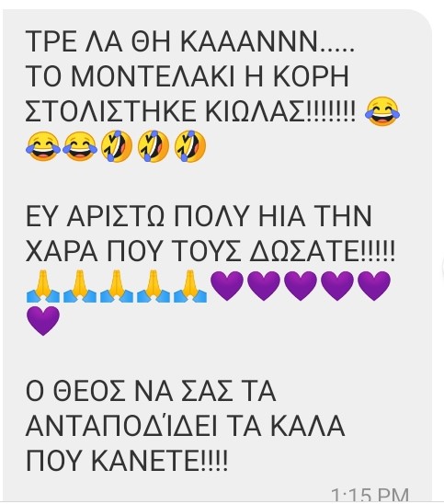Click the middle rolling-on-floor laughing emoji
Viewport: 444px width, 504px height.
[154, 146]
